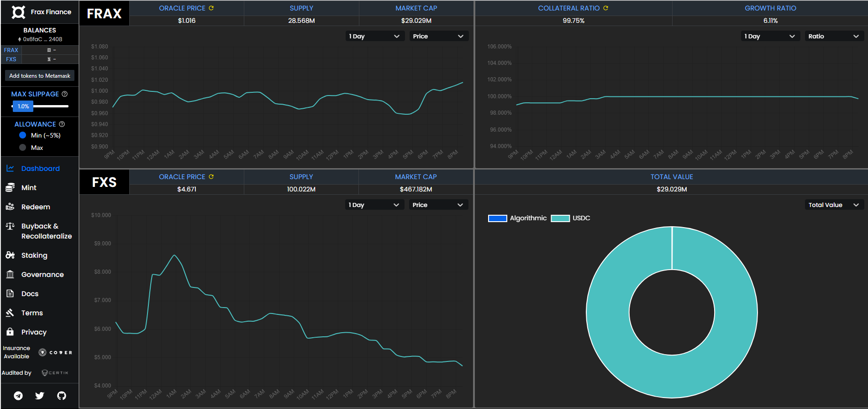The height and width of the screenshot is (409, 868).
Task: Open the Docs link
Action: point(30,293)
